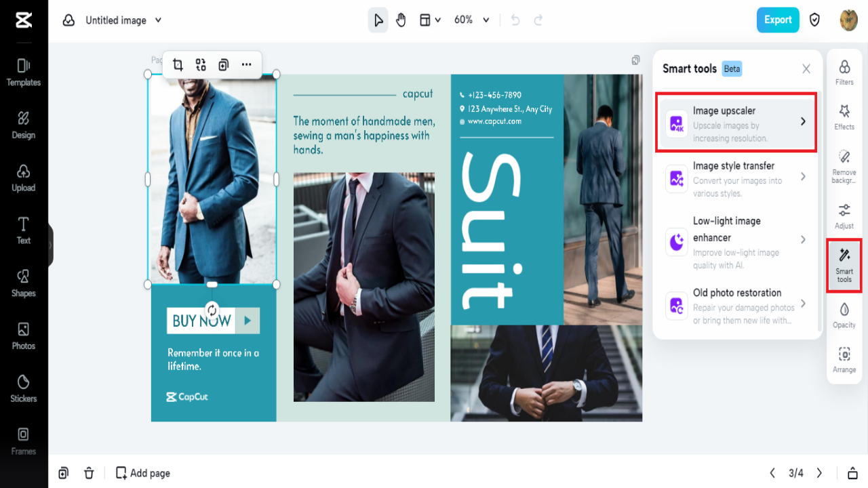This screenshot has height=488, width=868.
Task: Open the Filters panel on the right
Action: click(844, 75)
